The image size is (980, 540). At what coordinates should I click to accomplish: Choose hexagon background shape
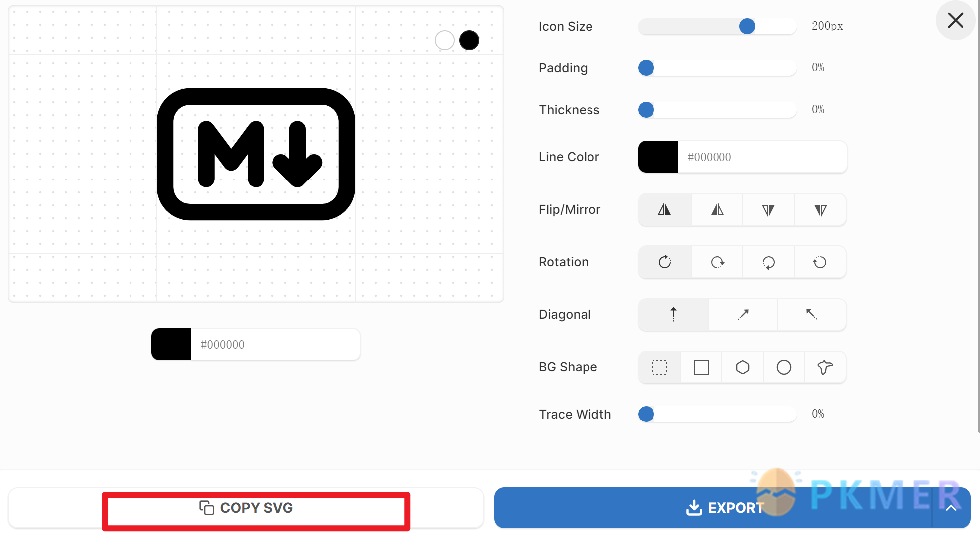click(x=742, y=367)
